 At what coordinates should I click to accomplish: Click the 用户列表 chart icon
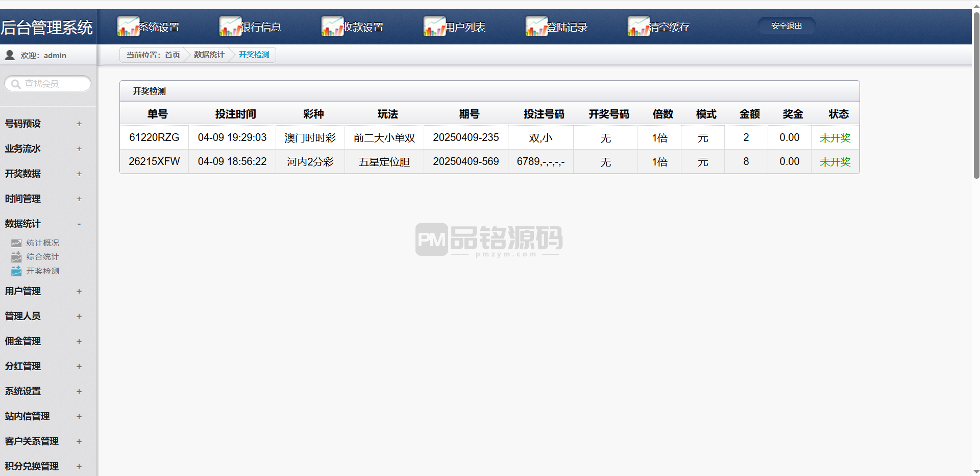coord(434,27)
